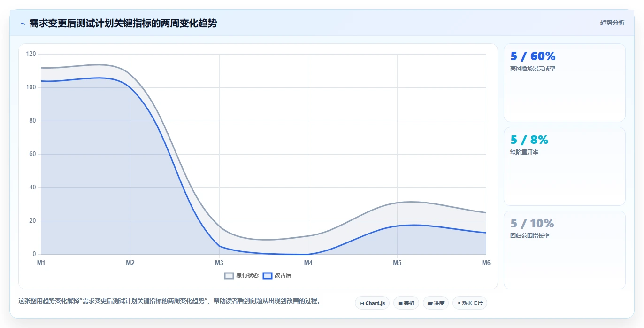This screenshot has height=328, width=644.
Task: Click the 表格 tag icon
Action: (400, 304)
